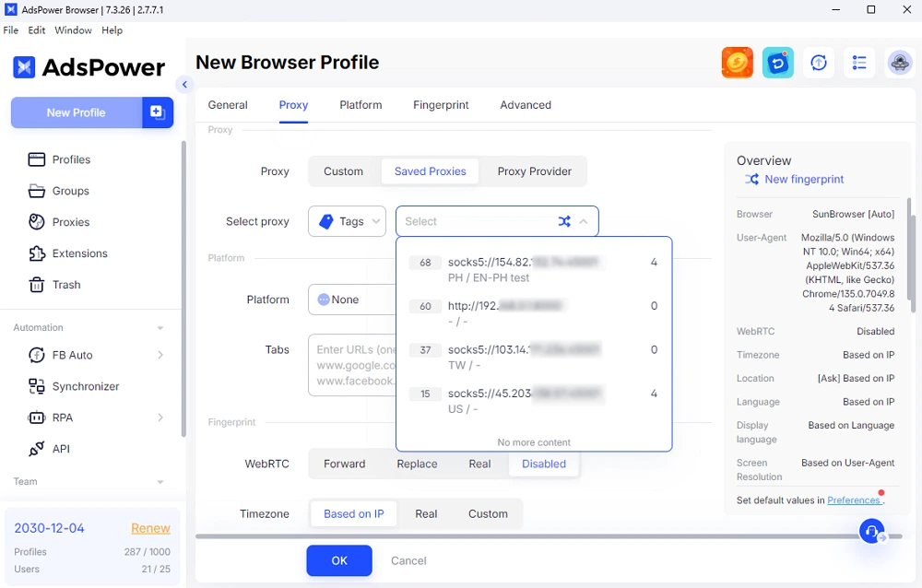Set WebRTC to Real
The height and width of the screenshot is (588, 922).
pyautogui.click(x=479, y=464)
